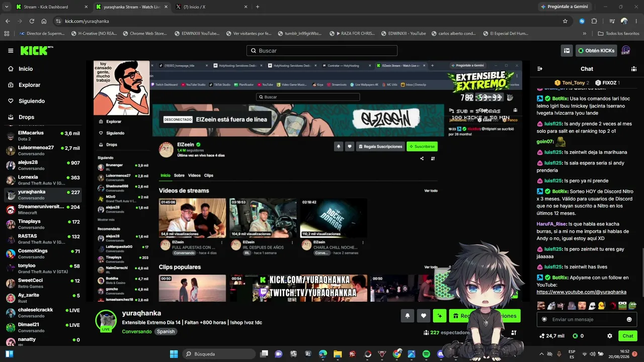Open a new browser tab
The height and width of the screenshot is (362, 644).
[258, 7]
